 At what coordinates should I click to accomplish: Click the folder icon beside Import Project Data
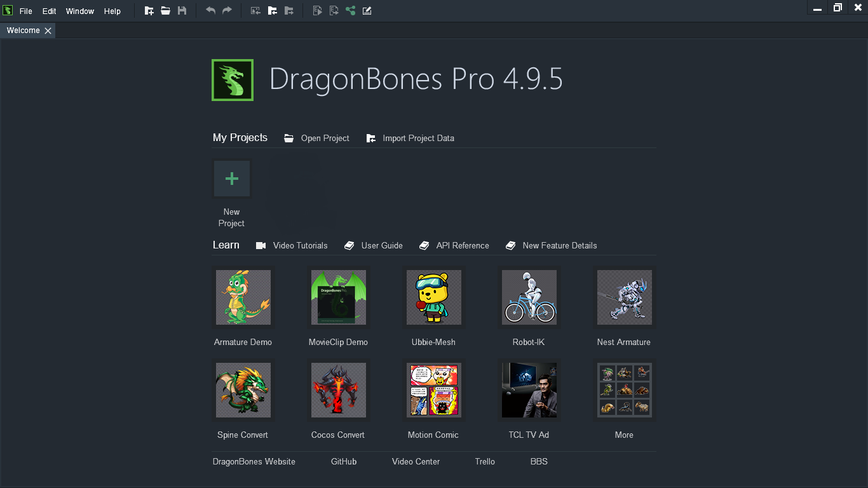coord(371,138)
